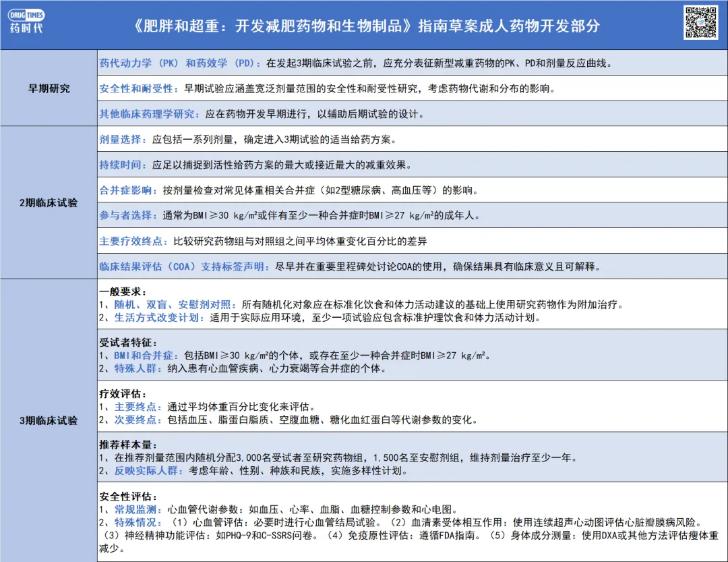Click the 持续时间 label
This screenshot has width=728, height=562.
124,165
